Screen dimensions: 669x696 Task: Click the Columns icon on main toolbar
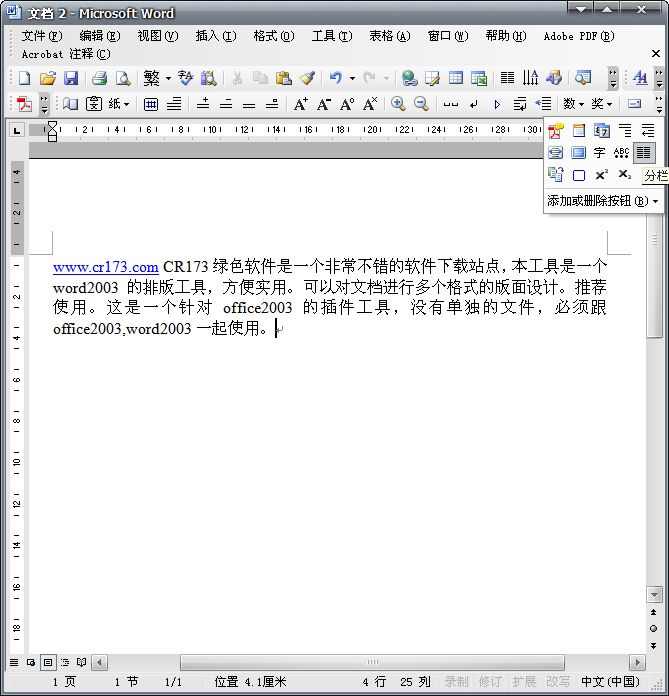[x=507, y=78]
